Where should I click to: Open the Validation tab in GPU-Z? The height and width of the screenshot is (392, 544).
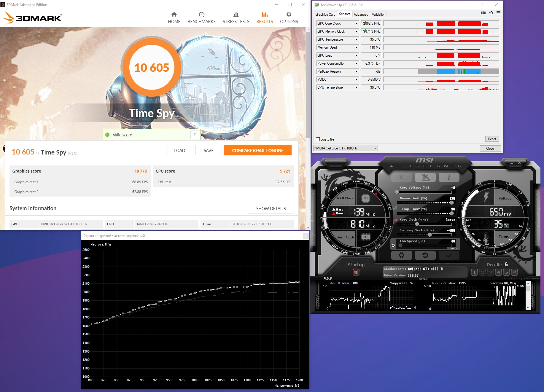(378, 14)
